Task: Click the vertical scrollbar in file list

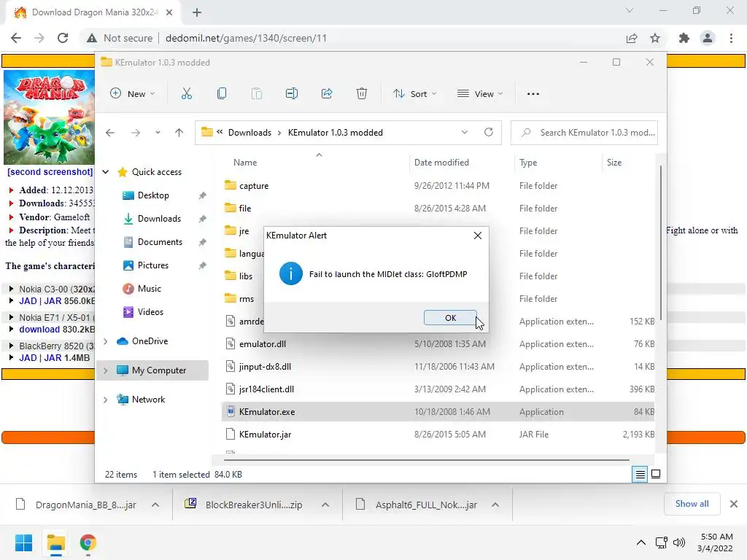Action: (661, 243)
